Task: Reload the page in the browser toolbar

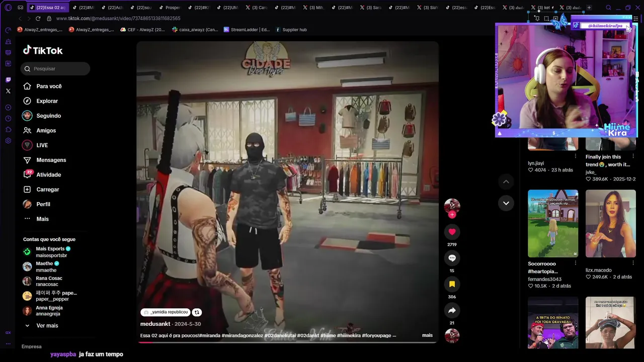Action: tap(38, 19)
